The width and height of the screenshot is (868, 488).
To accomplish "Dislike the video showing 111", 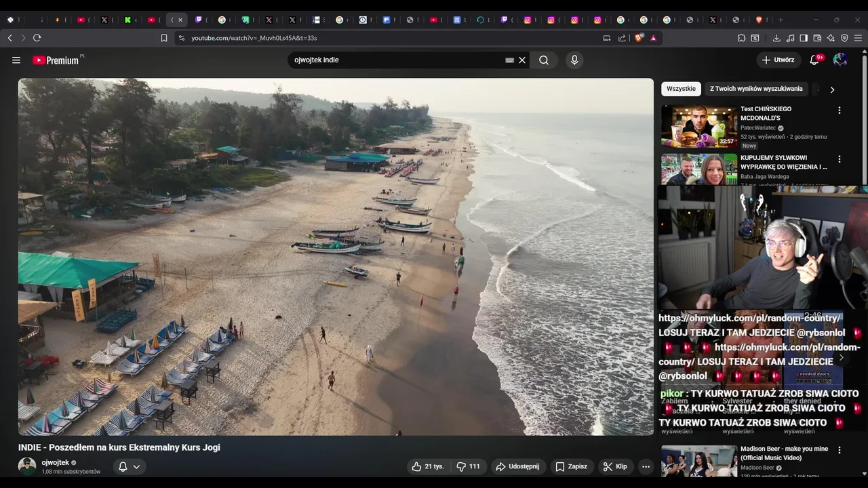I will pyautogui.click(x=468, y=466).
